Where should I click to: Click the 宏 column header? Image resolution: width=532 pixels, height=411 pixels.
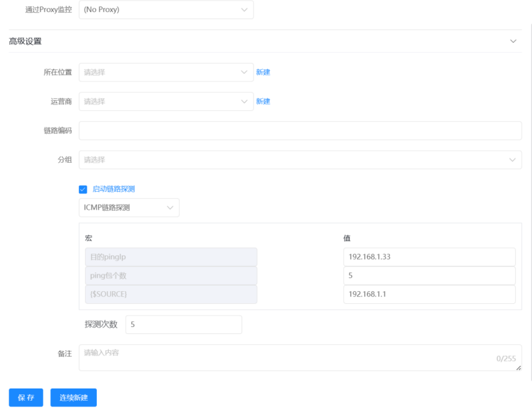pyautogui.click(x=88, y=239)
